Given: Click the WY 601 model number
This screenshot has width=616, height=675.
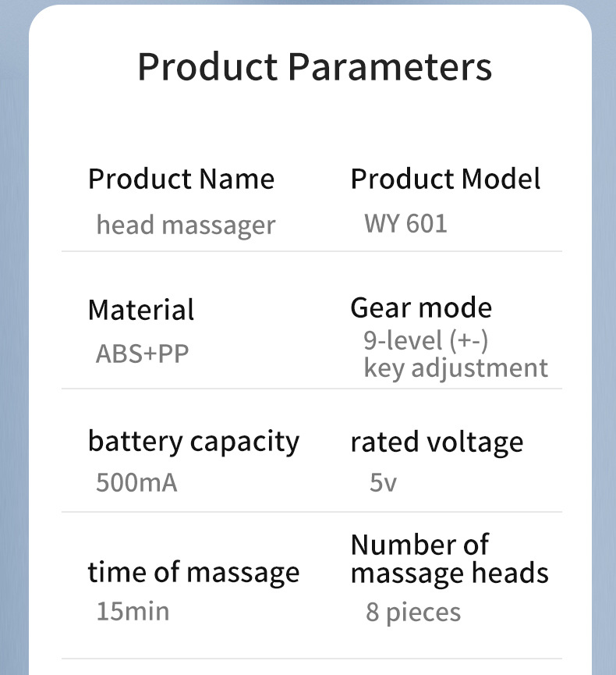Looking at the screenshot, I should [x=405, y=224].
